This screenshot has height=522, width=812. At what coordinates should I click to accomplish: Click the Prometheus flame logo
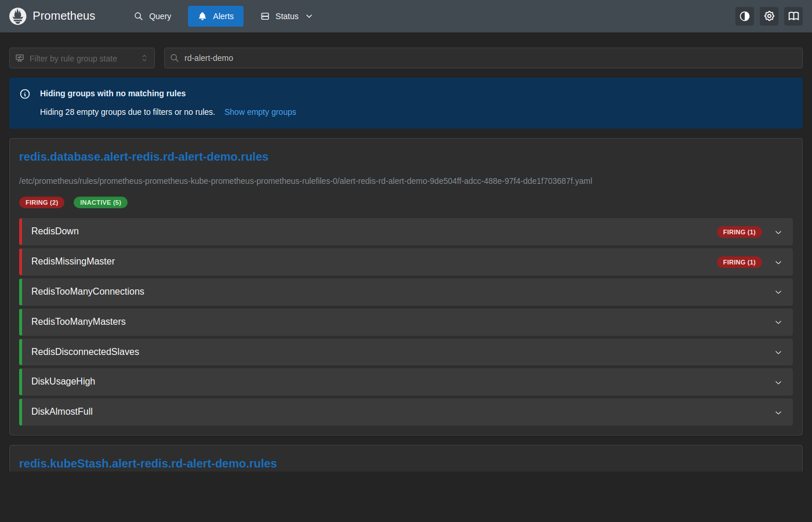point(18,16)
